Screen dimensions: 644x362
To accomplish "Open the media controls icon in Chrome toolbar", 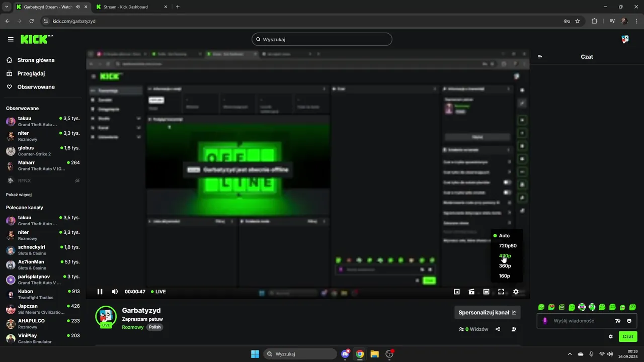I will click(612, 21).
